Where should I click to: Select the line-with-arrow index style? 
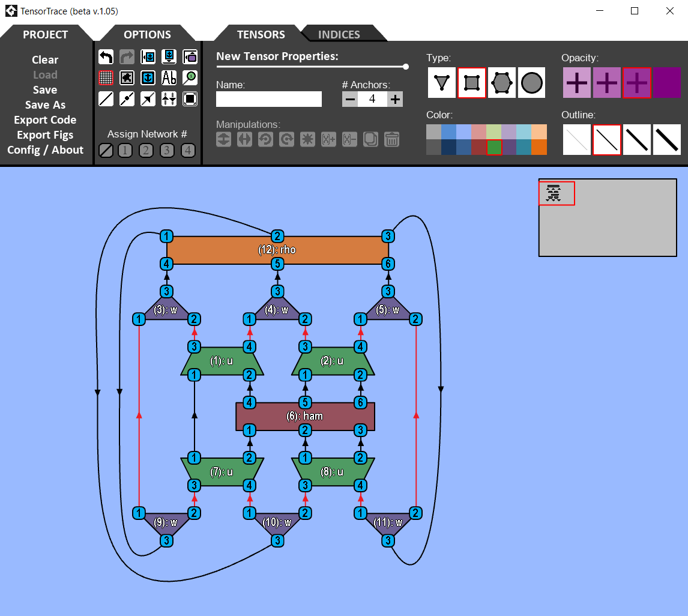click(x=148, y=98)
